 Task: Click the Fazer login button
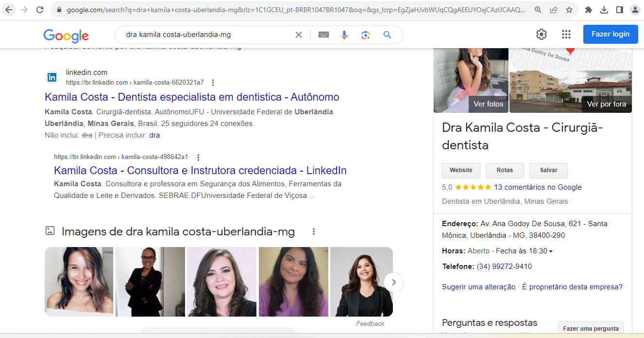610,34
